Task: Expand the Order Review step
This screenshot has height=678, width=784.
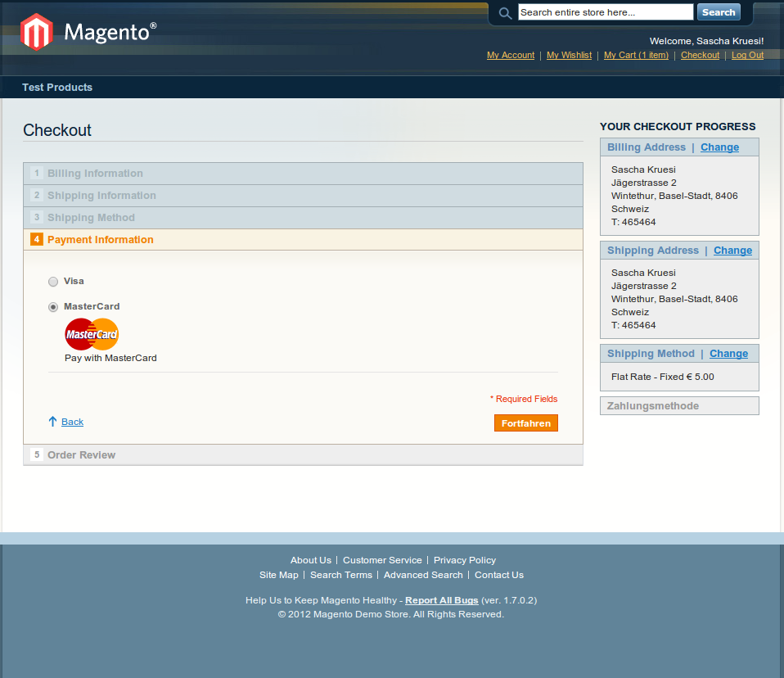Action: coord(81,455)
